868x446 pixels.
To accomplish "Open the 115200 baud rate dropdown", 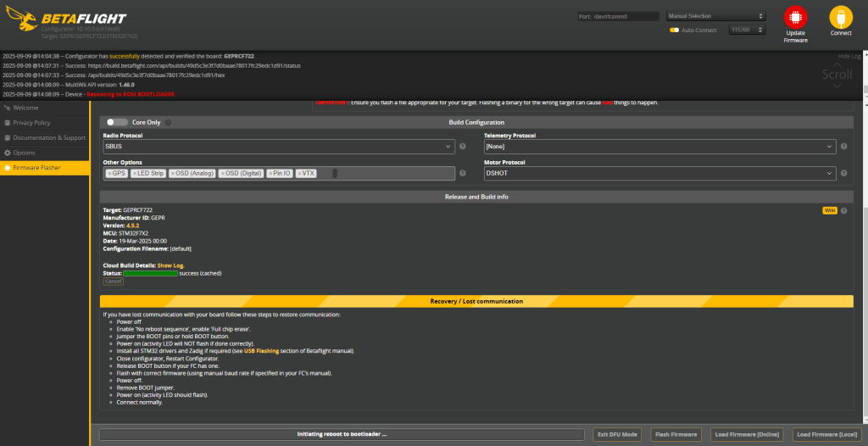I will (747, 30).
